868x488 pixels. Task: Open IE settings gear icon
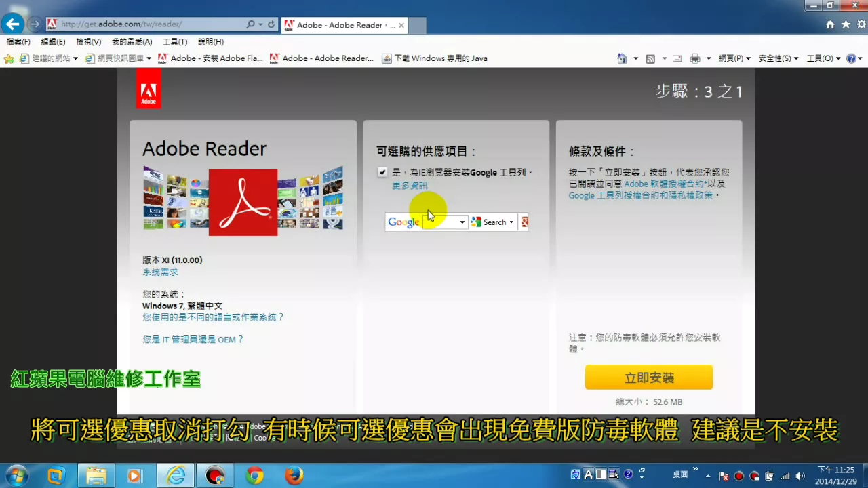(x=861, y=24)
